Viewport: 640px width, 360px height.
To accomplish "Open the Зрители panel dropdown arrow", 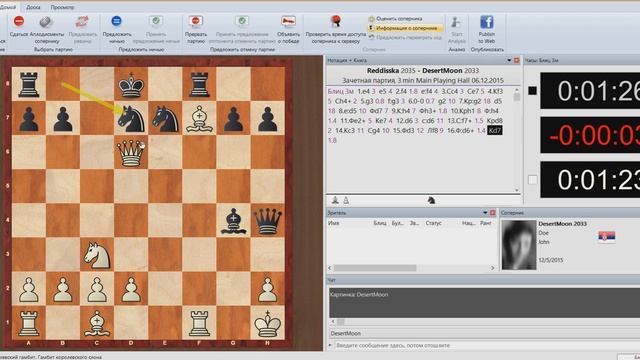I will 485,213.
